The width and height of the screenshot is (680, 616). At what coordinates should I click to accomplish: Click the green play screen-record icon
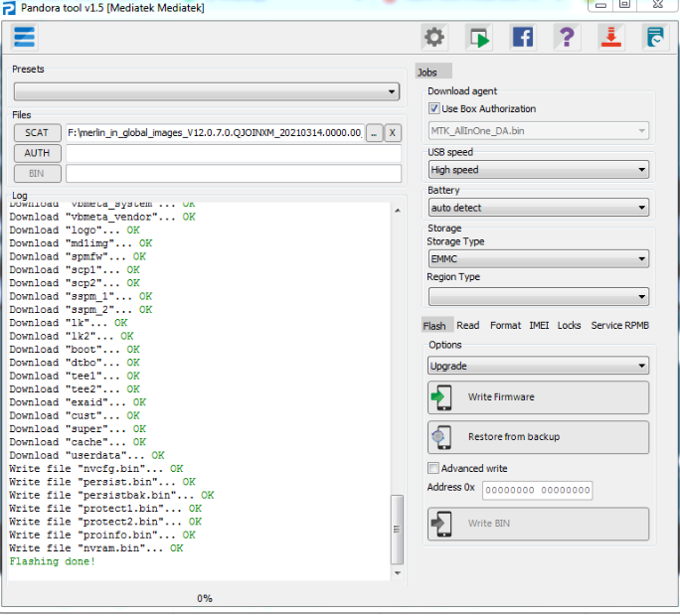pyautogui.click(x=479, y=38)
